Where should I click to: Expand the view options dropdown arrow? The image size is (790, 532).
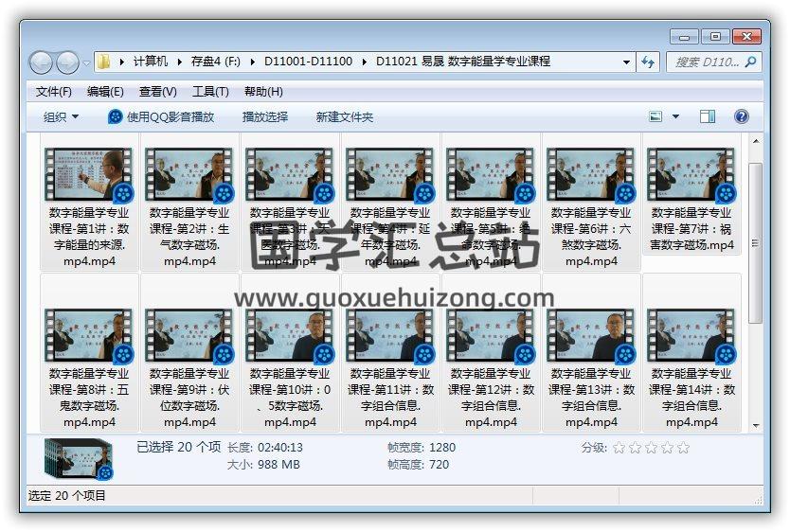pyautogui.click(x=675, y=116)
